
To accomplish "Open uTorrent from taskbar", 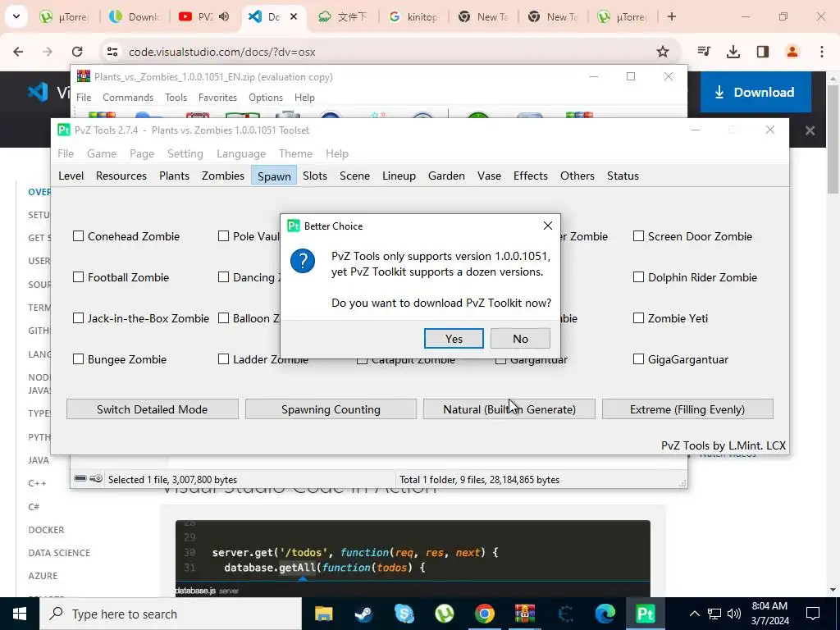I will click(x=444, y=614).
